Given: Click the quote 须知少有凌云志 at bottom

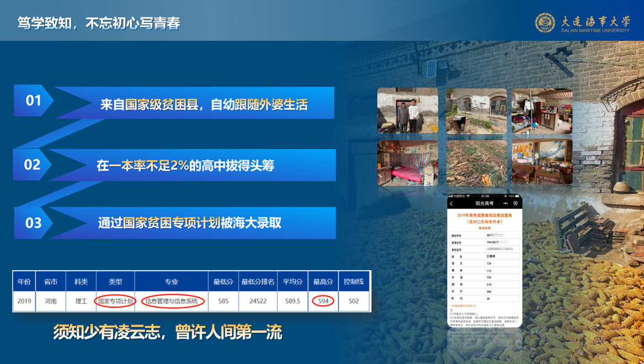Looking at the screenshot, I should [x=168, y=332].
